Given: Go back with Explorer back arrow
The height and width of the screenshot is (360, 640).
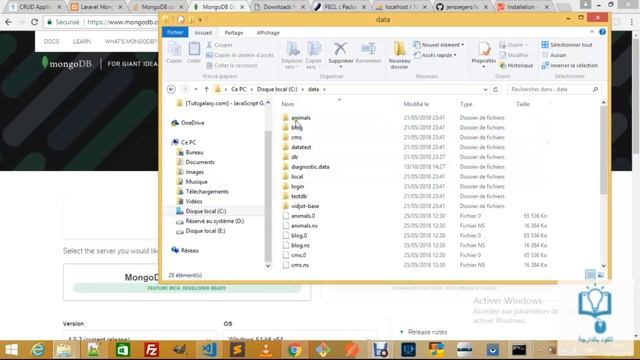Looking at the screenshot, I should pyautogui.click(x=171, y=89).
